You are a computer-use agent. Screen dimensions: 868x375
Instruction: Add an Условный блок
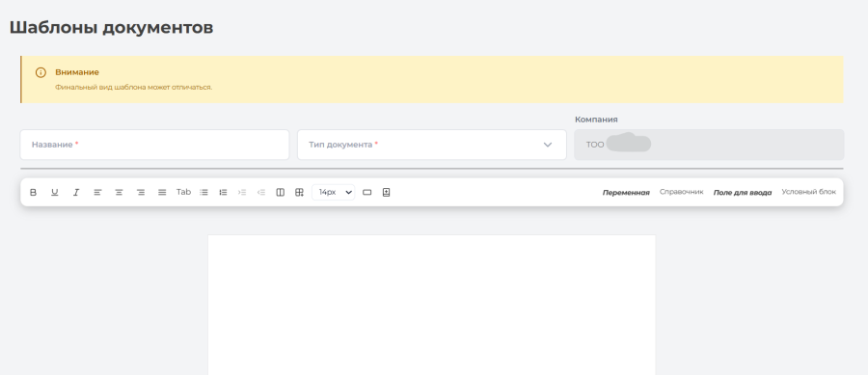[x=809, y=192]
